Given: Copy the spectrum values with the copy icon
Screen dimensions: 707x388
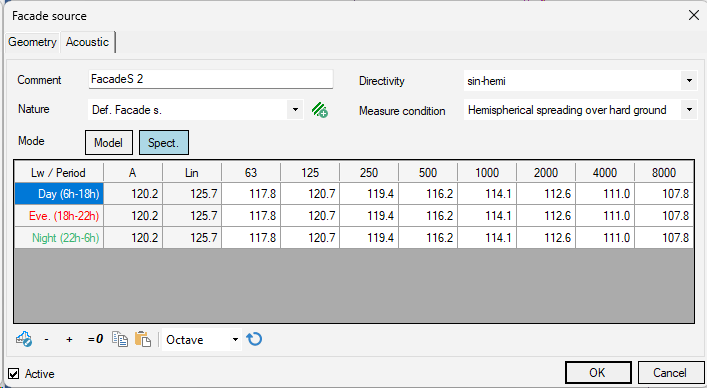Looking at the screenshot, I should (120, 339).
